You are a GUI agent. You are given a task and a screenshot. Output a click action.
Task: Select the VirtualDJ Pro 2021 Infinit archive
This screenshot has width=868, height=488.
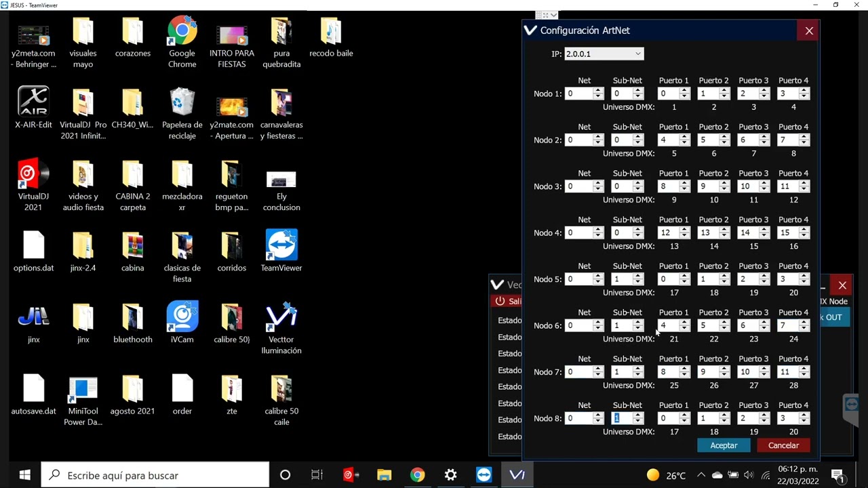[x=83, y=113]
